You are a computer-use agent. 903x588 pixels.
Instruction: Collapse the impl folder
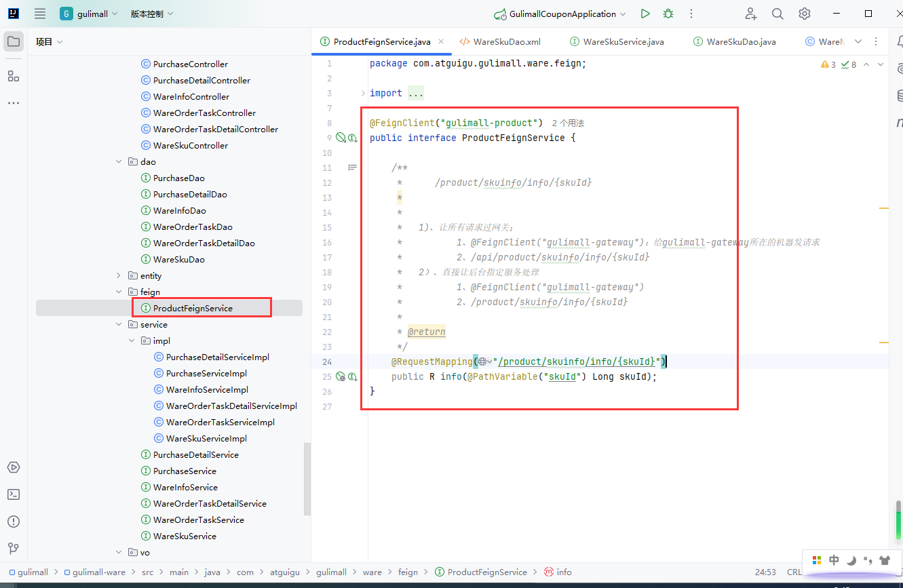point(132,340)
